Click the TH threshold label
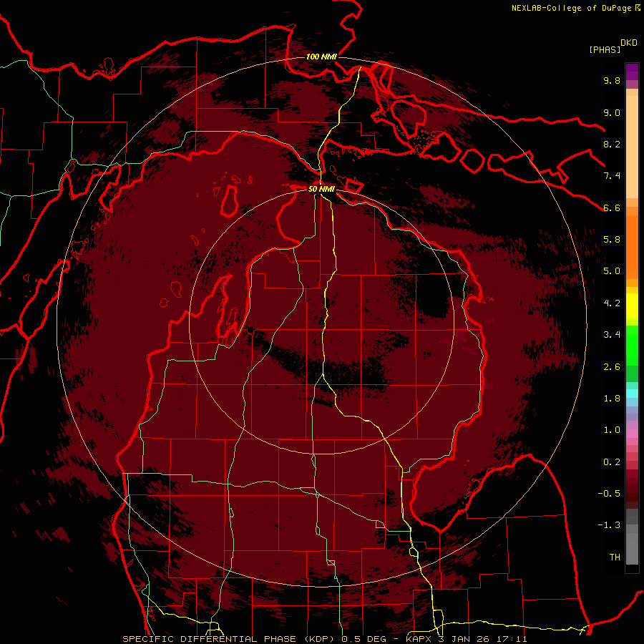The width and height of the screenshot is (644, 644). pyautogui.click(x=615, y=557)
